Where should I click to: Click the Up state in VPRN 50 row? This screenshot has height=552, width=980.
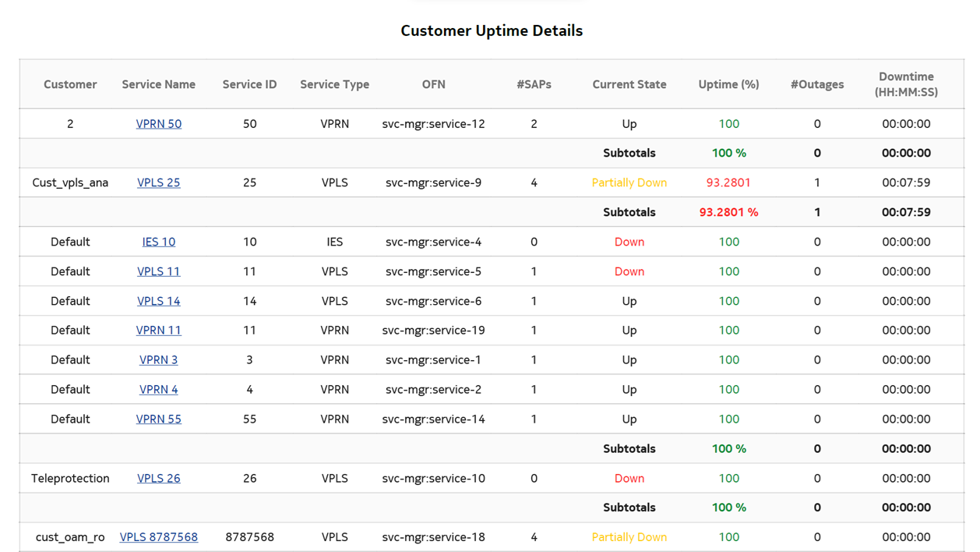coord(629,124)
